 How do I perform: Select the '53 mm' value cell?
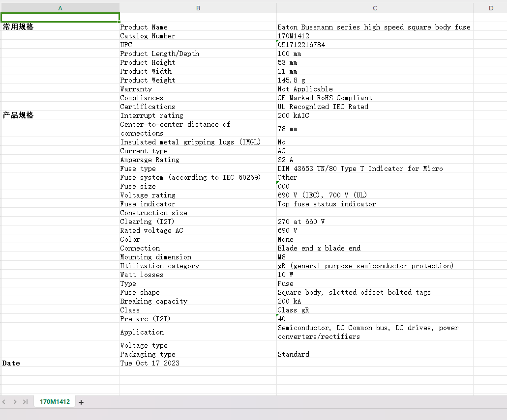pos(375,62)
